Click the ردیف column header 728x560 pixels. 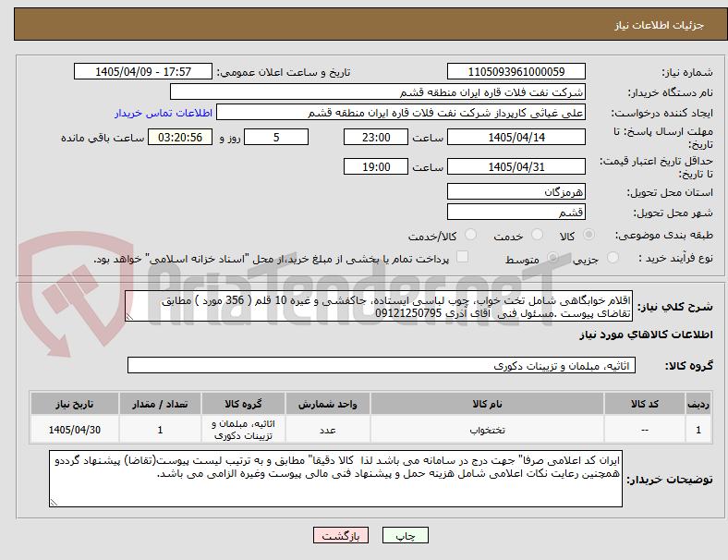click(x=698, y=404)
